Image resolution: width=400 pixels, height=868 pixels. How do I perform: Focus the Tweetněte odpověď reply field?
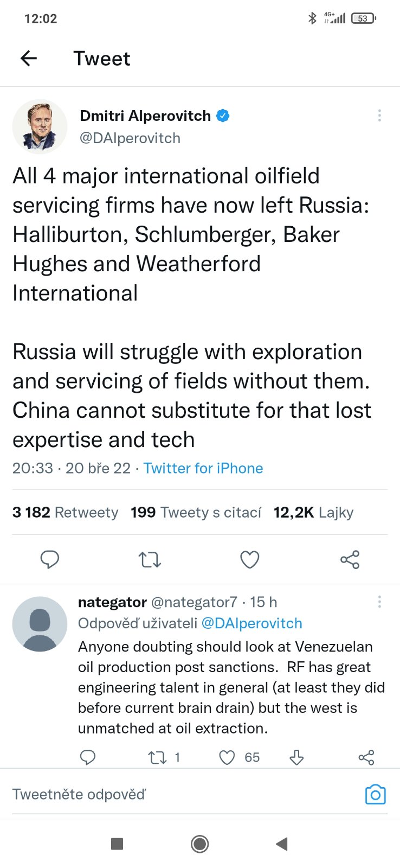(x=163, y=794)
